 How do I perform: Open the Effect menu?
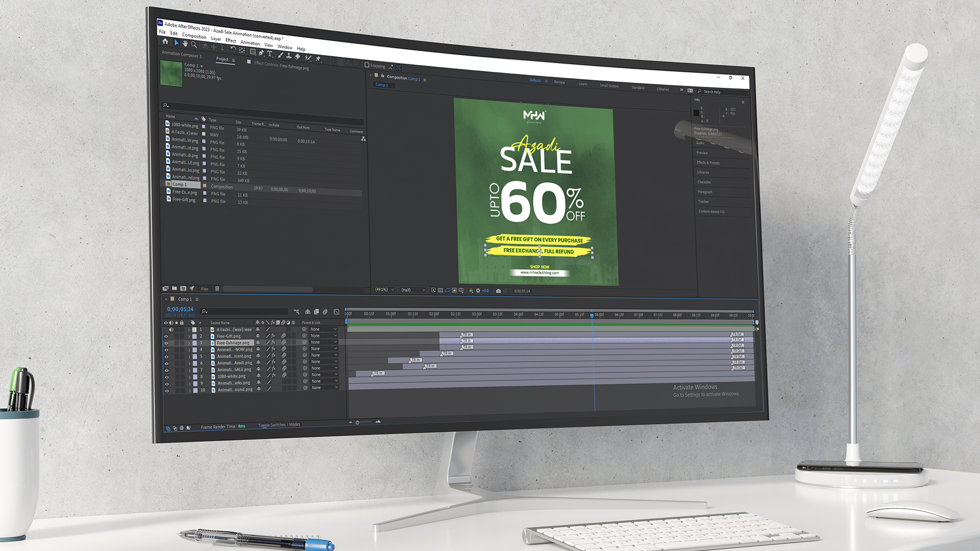point(230,41)
